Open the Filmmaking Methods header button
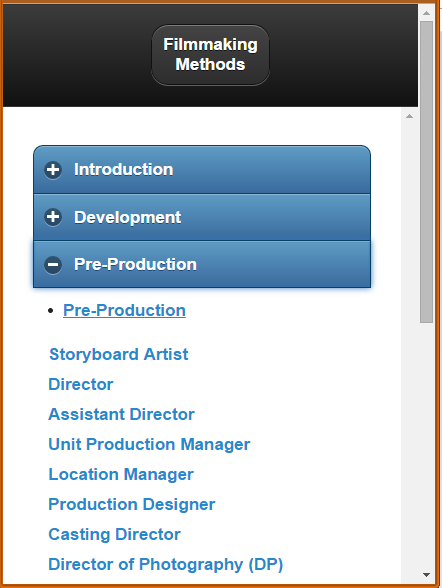 (x=210, y=55)
